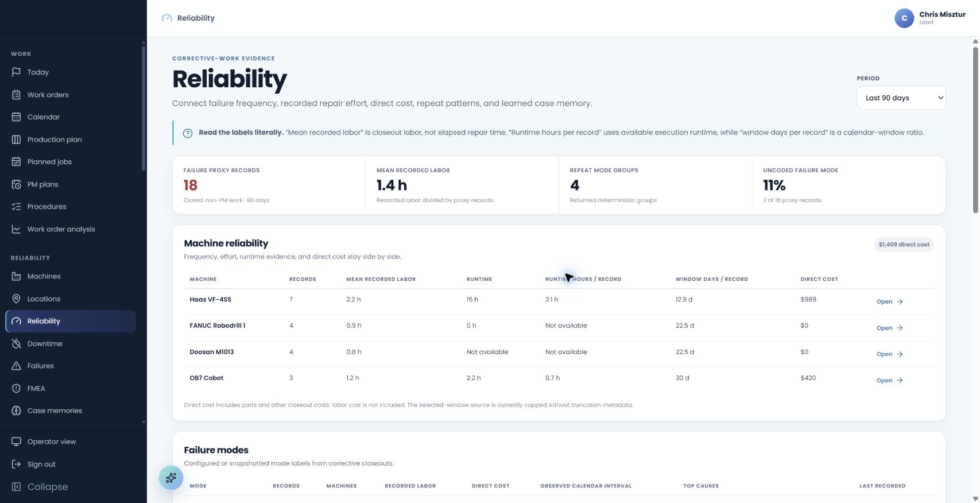Click the Operator view monitor icon
Screen dimensions: 980x503
pos(16,442)
